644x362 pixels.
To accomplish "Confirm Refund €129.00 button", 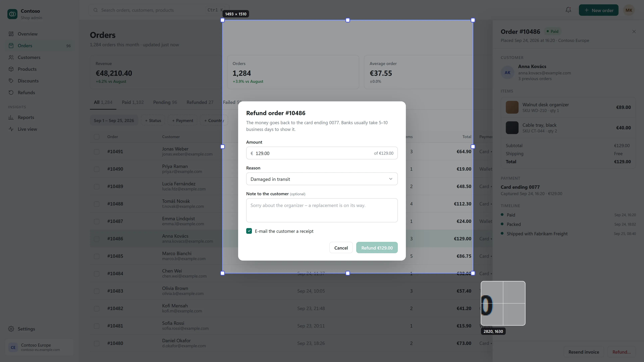I will (x=377, y=248).
